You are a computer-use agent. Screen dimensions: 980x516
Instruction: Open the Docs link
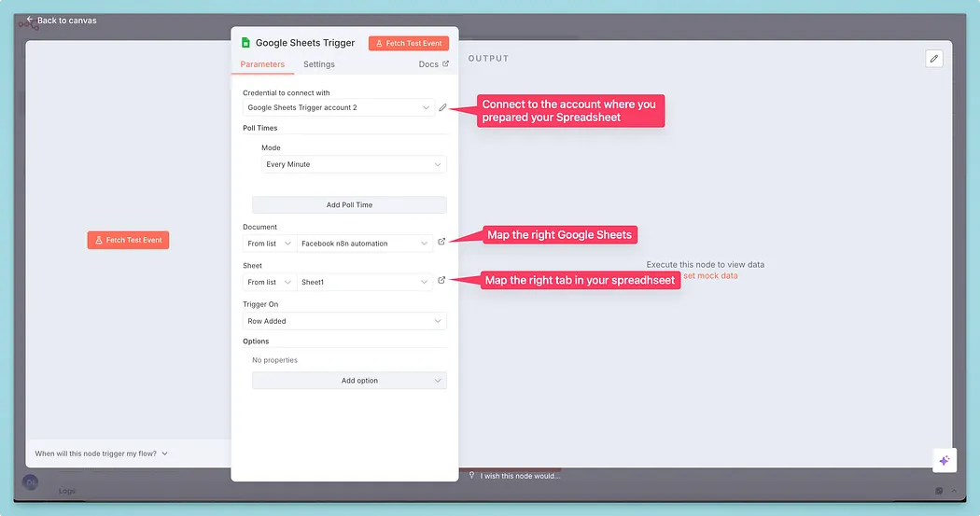pyautogui.click(x=434, y=63)
